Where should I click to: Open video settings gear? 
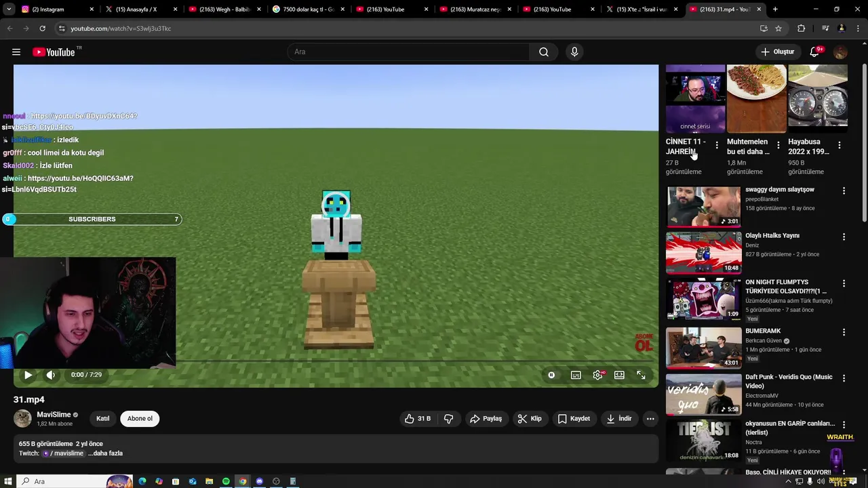tap(597, 375)
